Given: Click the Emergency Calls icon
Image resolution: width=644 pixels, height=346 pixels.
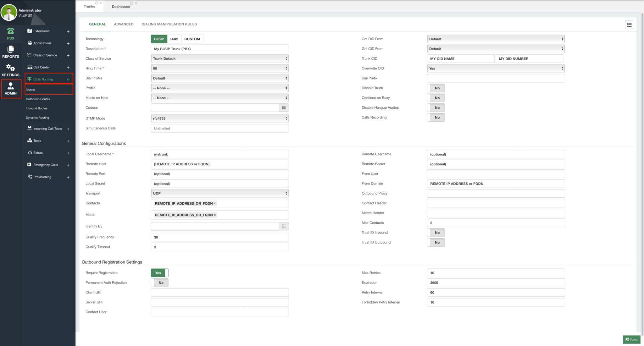Looking at the screenshot, I should pos(29,165).
